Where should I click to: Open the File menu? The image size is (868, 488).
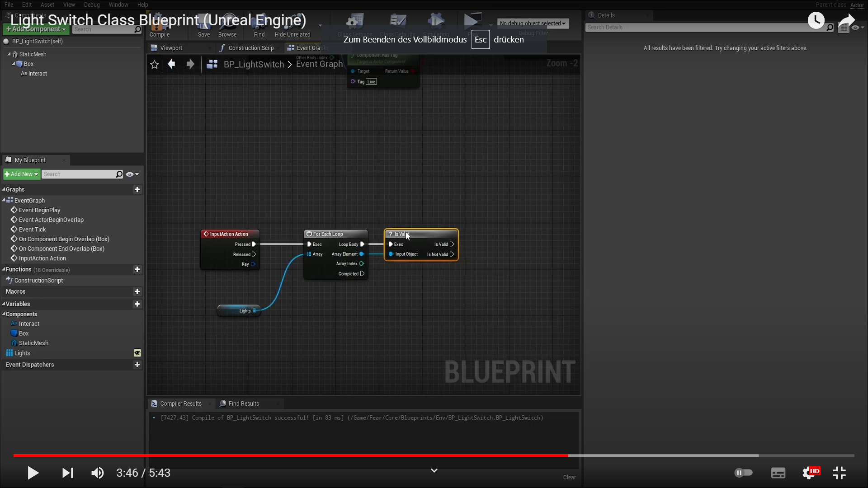pos(9,5)
